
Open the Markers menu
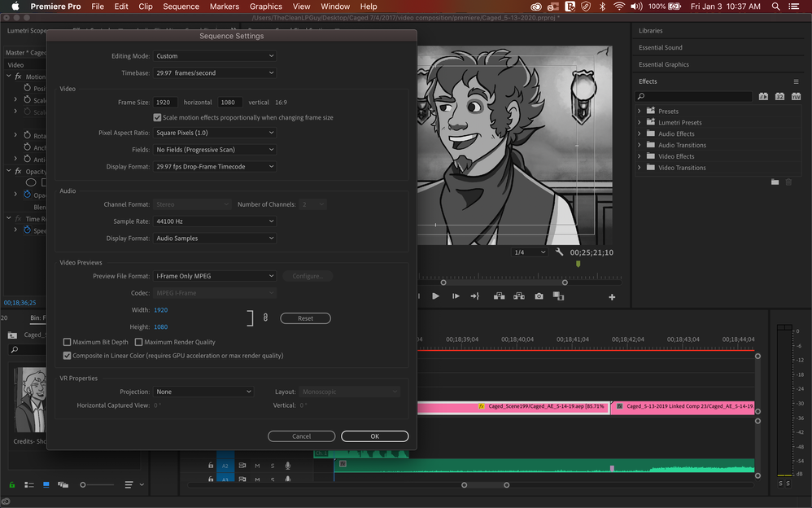(224, 7)
